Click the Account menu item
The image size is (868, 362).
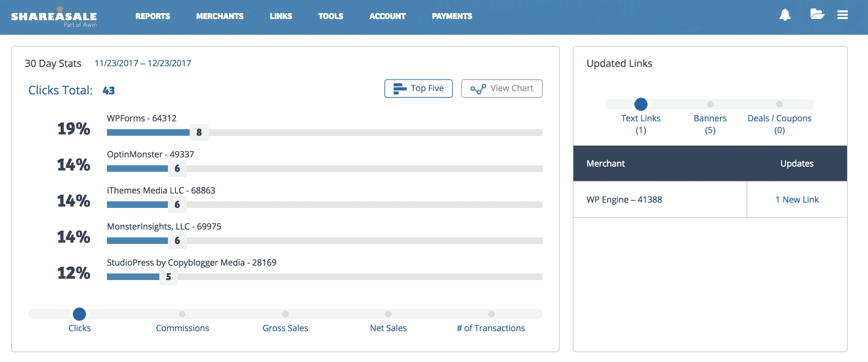(387, 15)
